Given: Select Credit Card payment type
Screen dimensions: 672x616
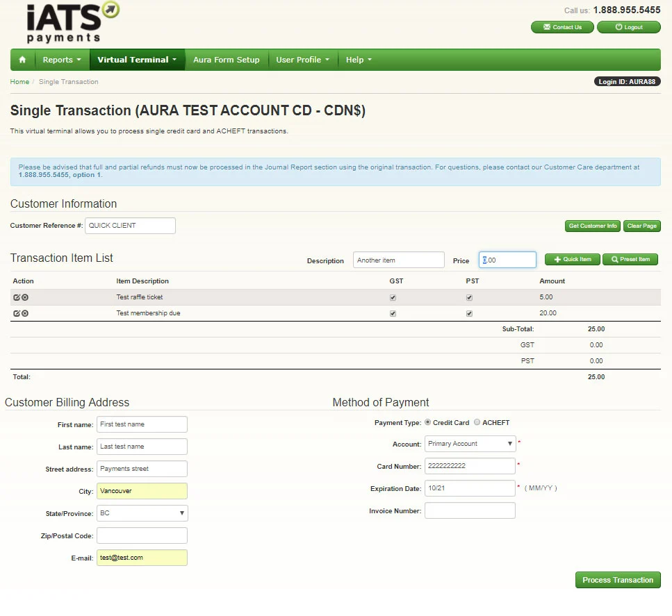Looking at the screenshot, I should click(x=427, y=422).
